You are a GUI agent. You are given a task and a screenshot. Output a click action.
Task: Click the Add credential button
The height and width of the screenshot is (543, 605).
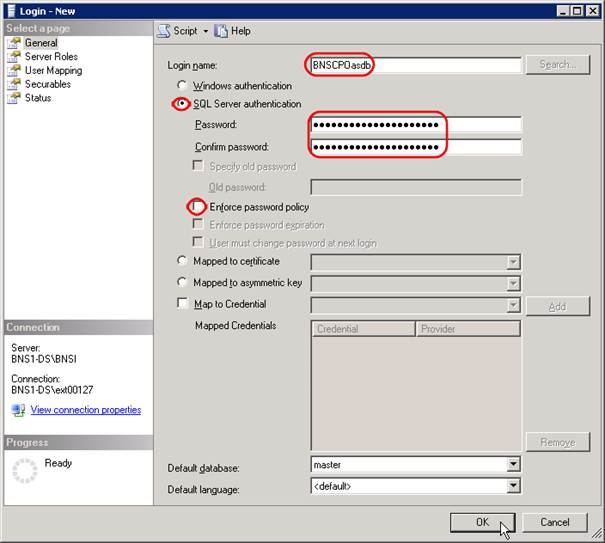point(558,306)
